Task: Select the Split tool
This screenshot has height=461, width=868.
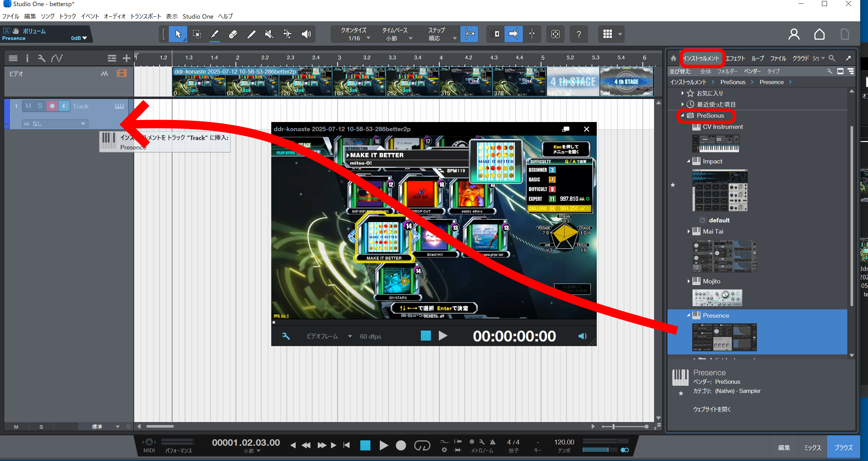Action: click(215, 34)
